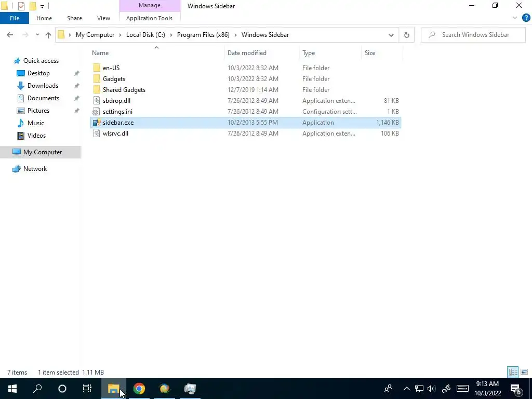Screen dimensions: 532x399
Task: Expand chevron after Local Disk (C:) in path
Action: coord(171,35)
